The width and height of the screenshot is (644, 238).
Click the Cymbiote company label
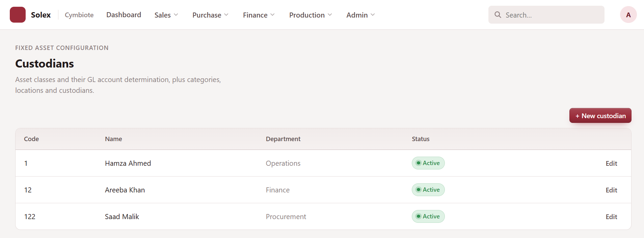click(79, 15)
